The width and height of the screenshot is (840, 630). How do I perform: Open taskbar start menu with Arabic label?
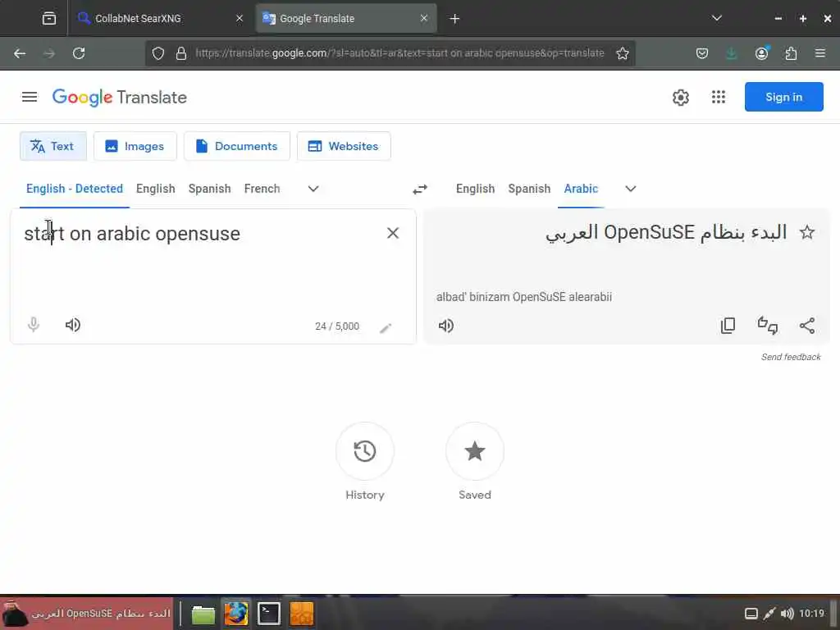[86, 614]
